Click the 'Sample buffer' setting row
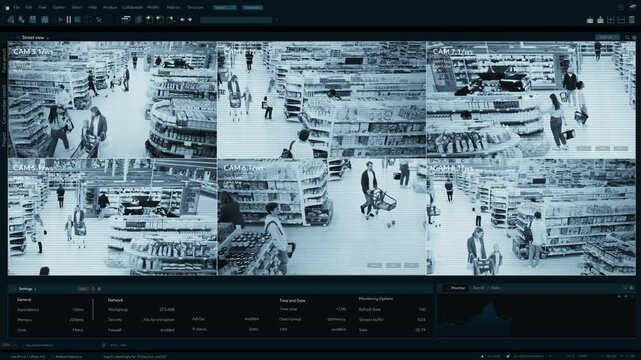This screenshot has width=641, height=360. [392, 320]
